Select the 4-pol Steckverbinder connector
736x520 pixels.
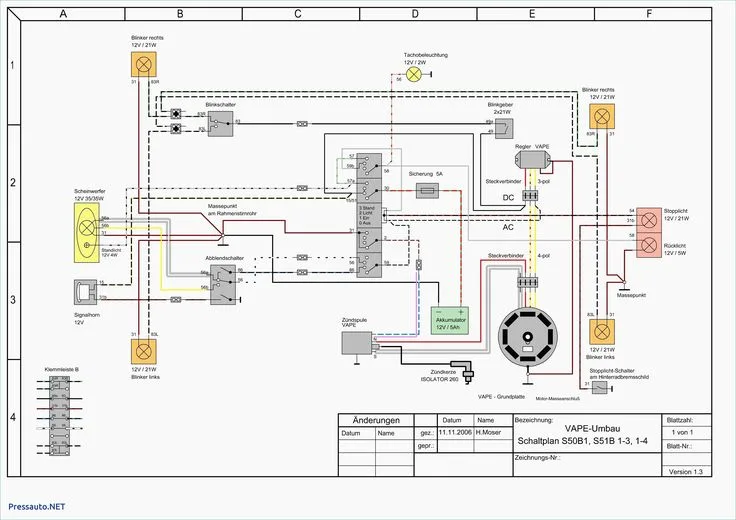[x=528, y=282]
